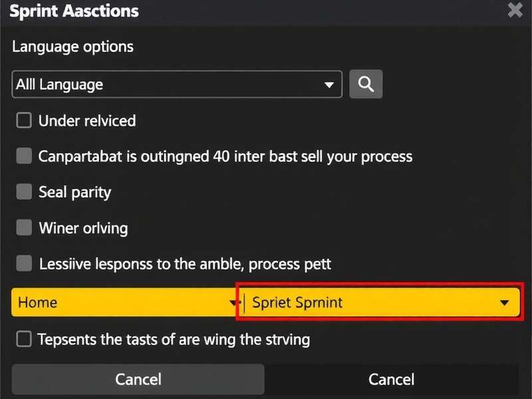
Task: Click the search magnifier icon
Action: coord(366,84)
